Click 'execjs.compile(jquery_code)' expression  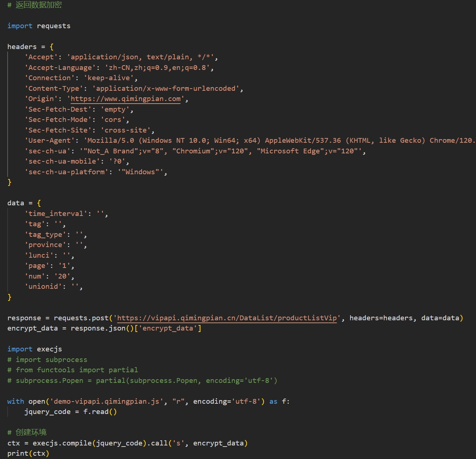click(90, 443)
